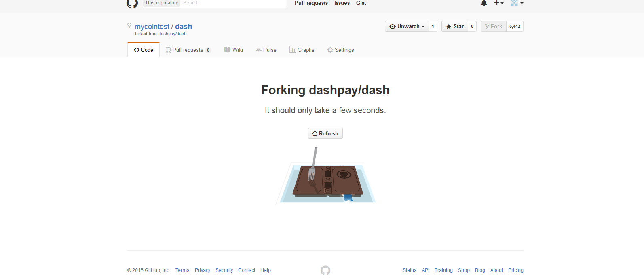Image resolution: width=644 pixels, height=280 pixels.
Task: Click the fork illustration image
Action: click(326, 176)
